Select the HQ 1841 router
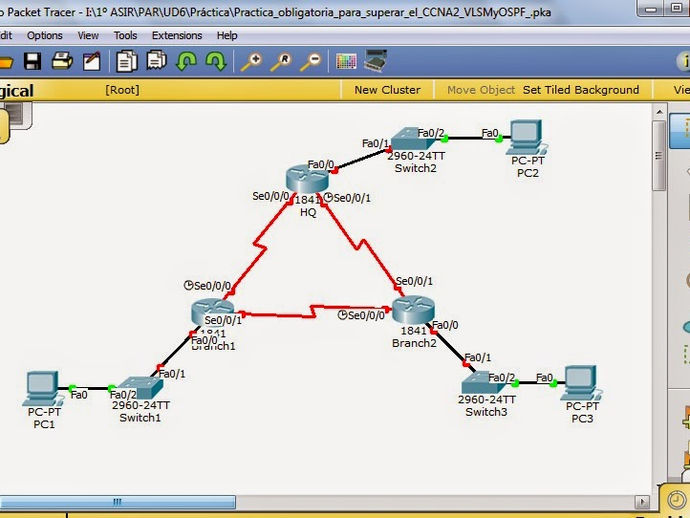 click(307, 179)
